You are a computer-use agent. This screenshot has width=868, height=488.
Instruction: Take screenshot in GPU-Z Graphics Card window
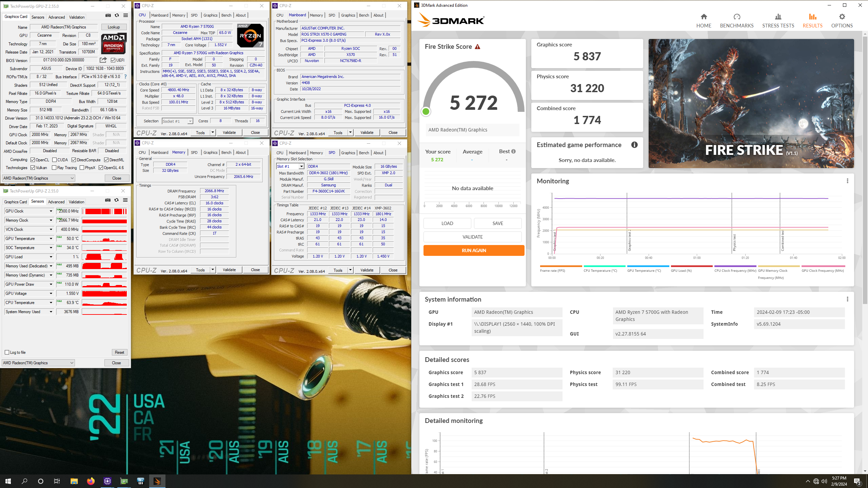(x=108, y=16)
